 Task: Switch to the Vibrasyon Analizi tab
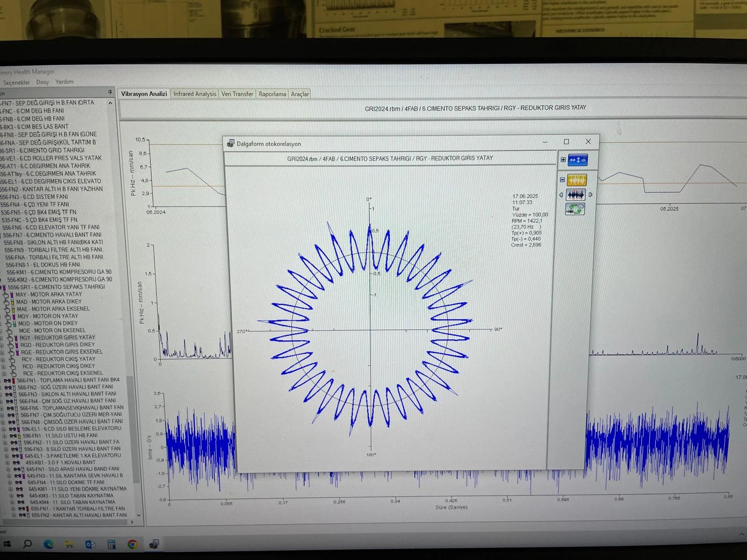144,94
